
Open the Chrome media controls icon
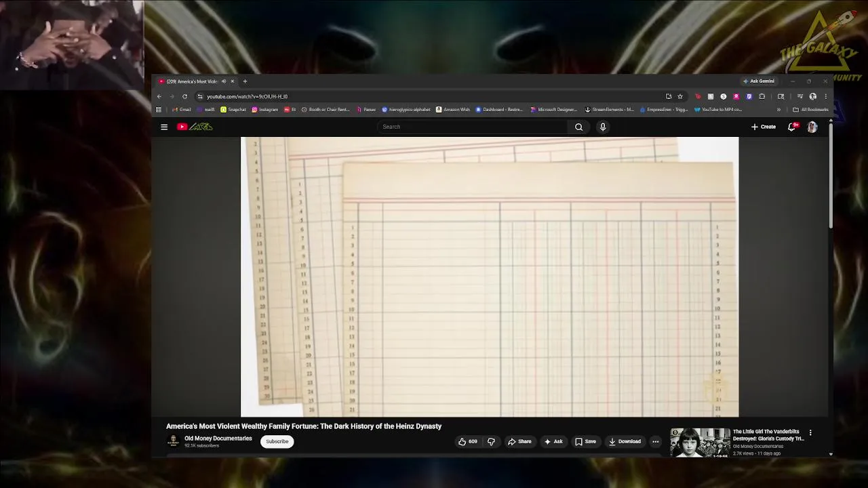coord(800,96)
